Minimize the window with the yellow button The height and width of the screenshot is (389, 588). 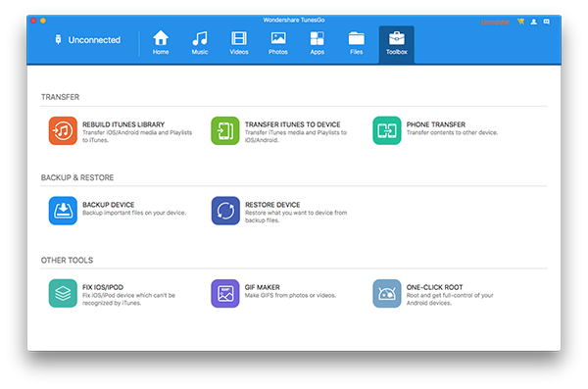pyautogui.click(x=43, y=21)
